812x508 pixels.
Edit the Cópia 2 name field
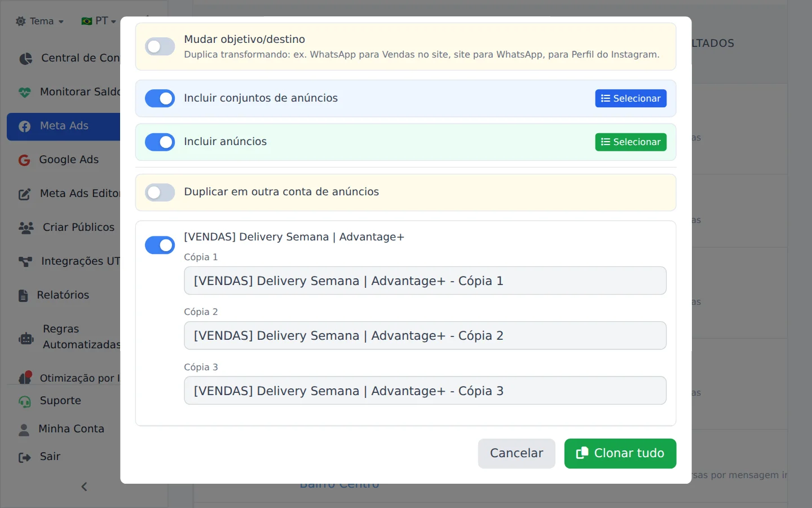point(425,336)
